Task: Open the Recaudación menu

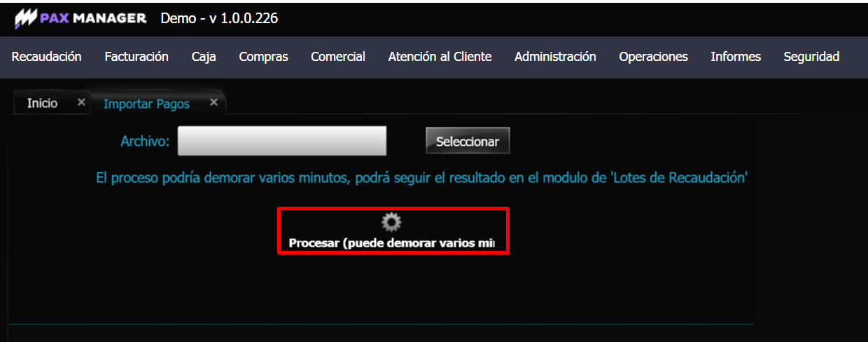Action: coord(47,57)
